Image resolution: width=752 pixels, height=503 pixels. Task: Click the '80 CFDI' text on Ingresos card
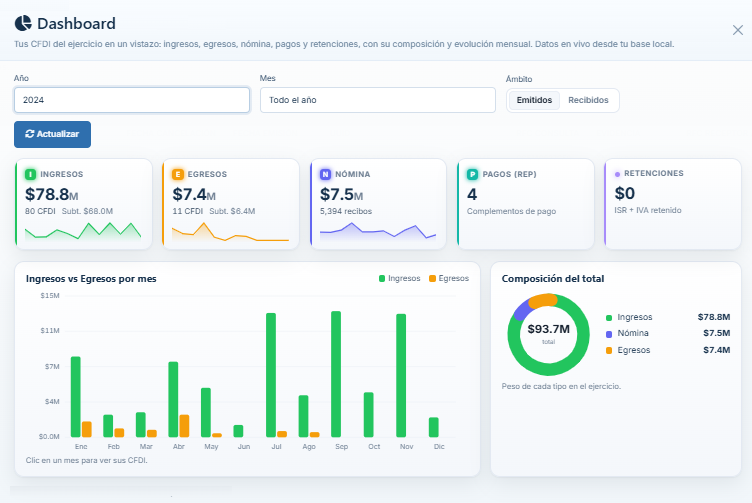point(40,211)
